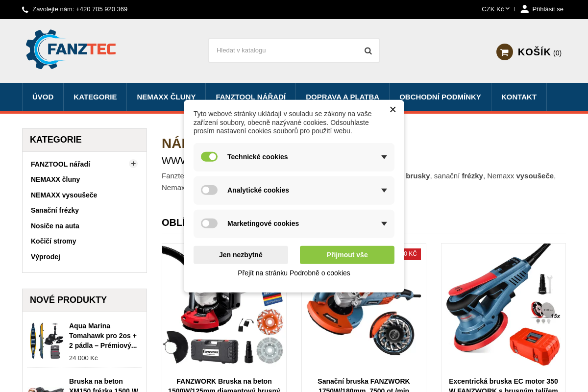The height and width of the screenshot is (392, 588).
Task: Click the Přihlásit se link
Action: coord(548,9)
